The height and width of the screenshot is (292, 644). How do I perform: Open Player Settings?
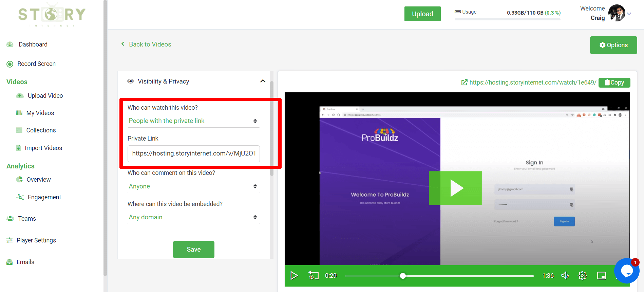pyautogui.click(x=36, y=240)
